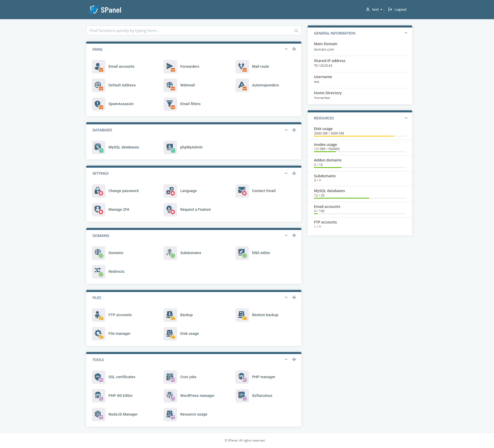Open phpMyAdmin

point(191,147)
